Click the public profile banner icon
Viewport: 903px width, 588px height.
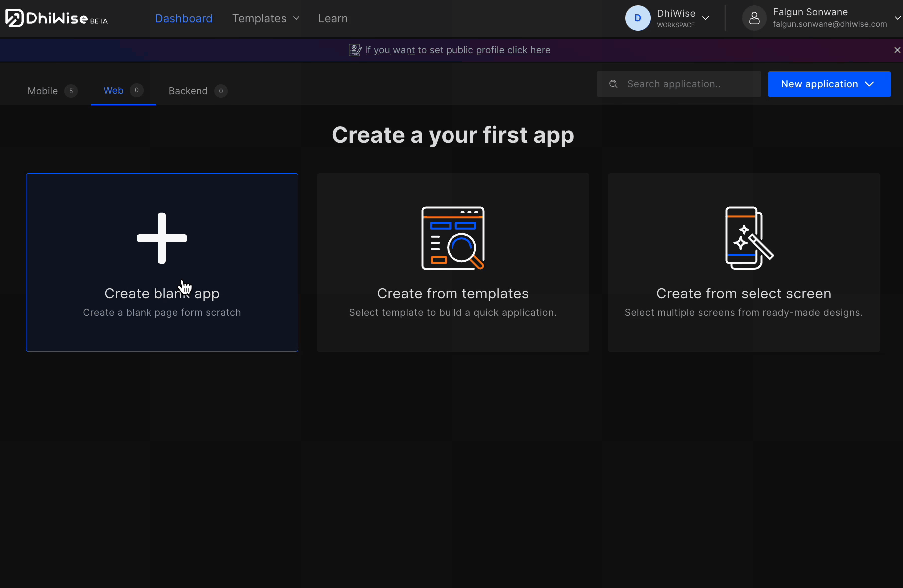[x=355, y=50]
